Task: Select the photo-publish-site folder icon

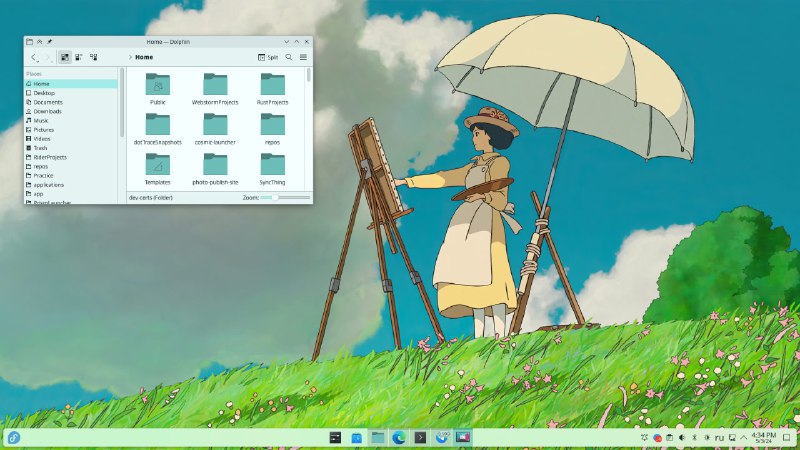Action: tap(215, 164)
